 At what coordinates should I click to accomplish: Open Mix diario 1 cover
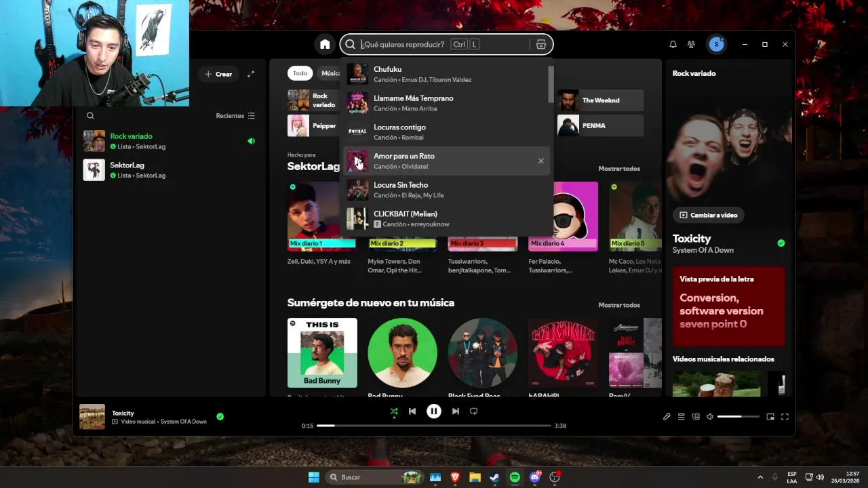click(x=322, y=216)
